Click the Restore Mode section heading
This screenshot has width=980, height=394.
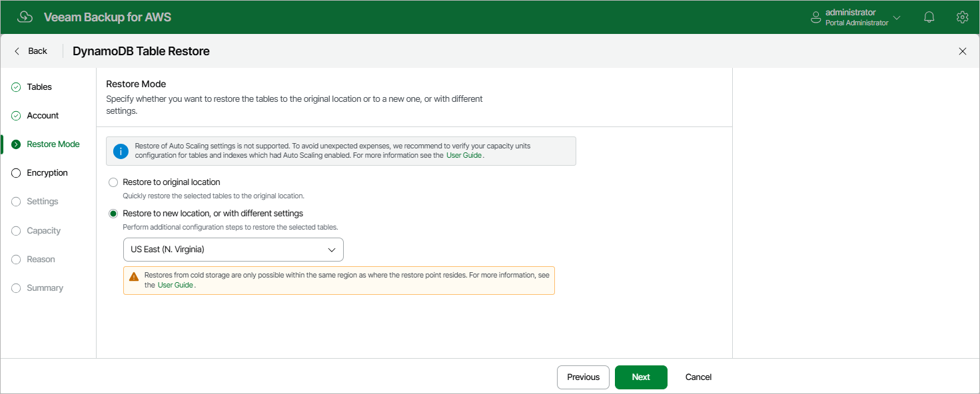tap(136, 84)
